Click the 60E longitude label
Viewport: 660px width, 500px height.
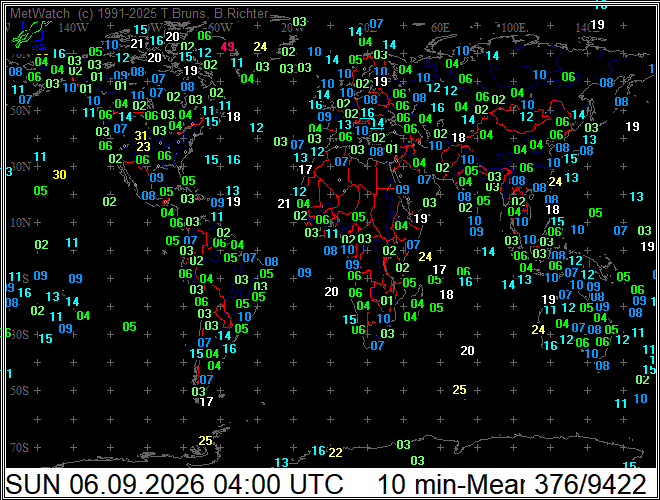[440, 28]
